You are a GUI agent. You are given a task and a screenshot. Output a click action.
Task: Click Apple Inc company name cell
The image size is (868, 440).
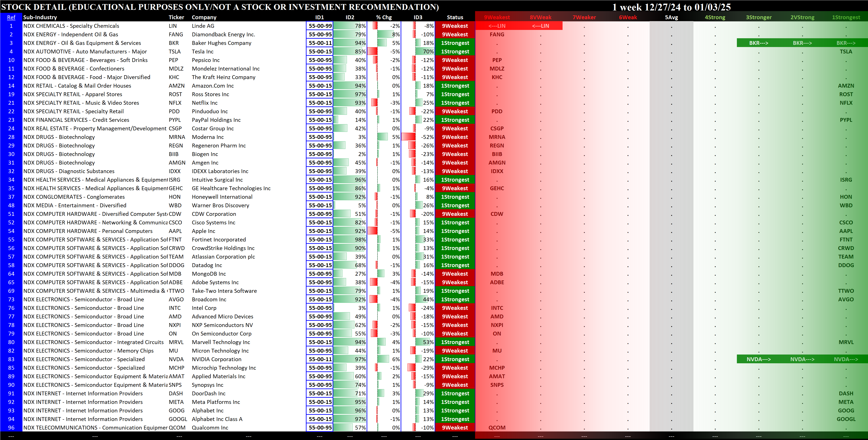point(203,231)
